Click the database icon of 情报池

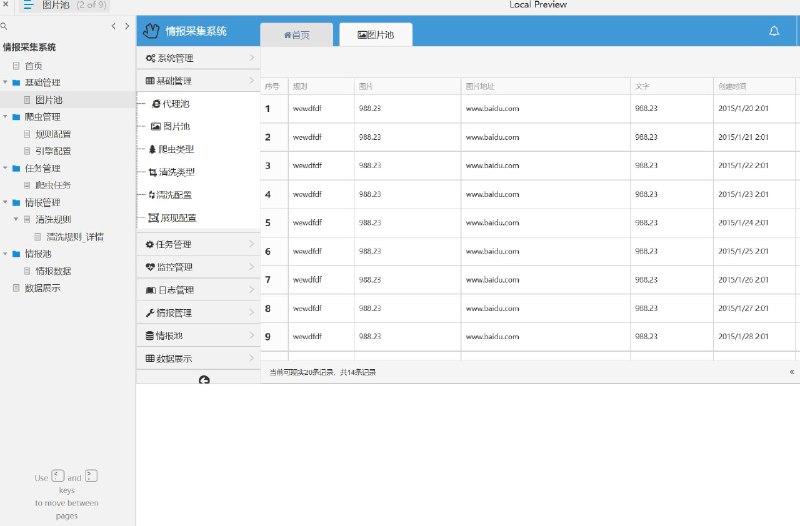pyautogui.click(x=149, y=336)
